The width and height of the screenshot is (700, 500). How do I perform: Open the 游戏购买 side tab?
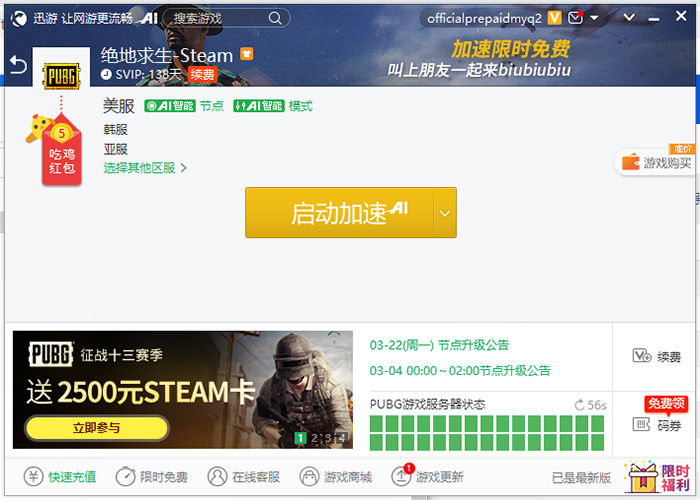tap(656, 162)
